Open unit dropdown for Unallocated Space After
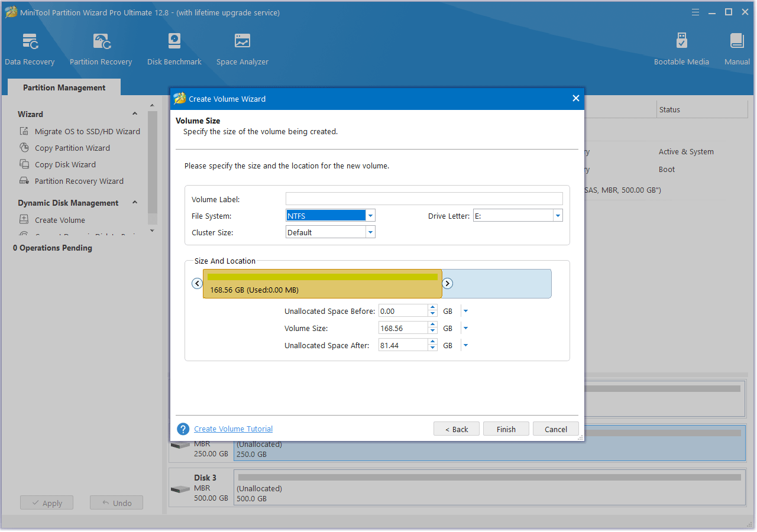Viewport: 757px width, 532px height. 465,345
